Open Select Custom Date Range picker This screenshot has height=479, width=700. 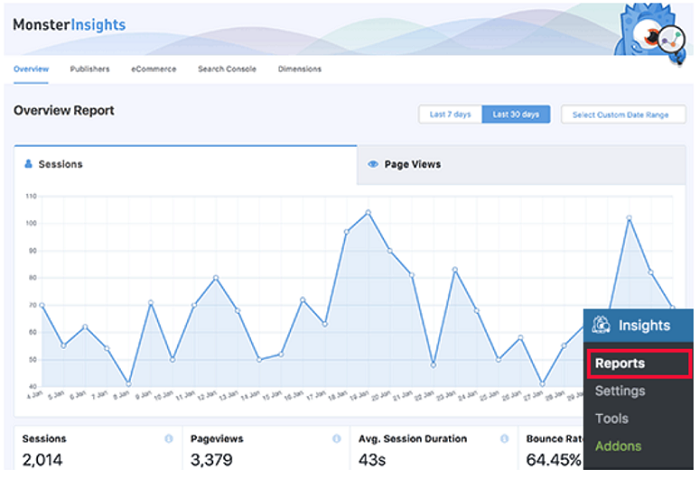tap(620, 115)
